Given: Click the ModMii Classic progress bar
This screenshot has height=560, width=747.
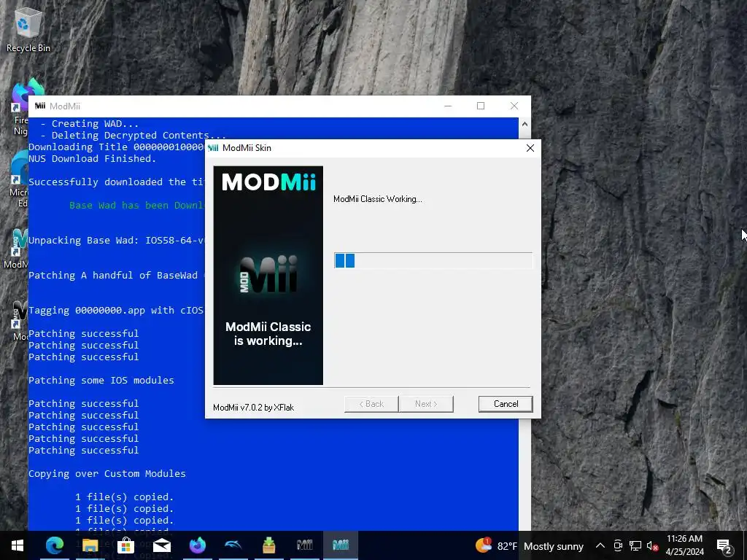Looking at the screenshot, I should coord(433,260).
